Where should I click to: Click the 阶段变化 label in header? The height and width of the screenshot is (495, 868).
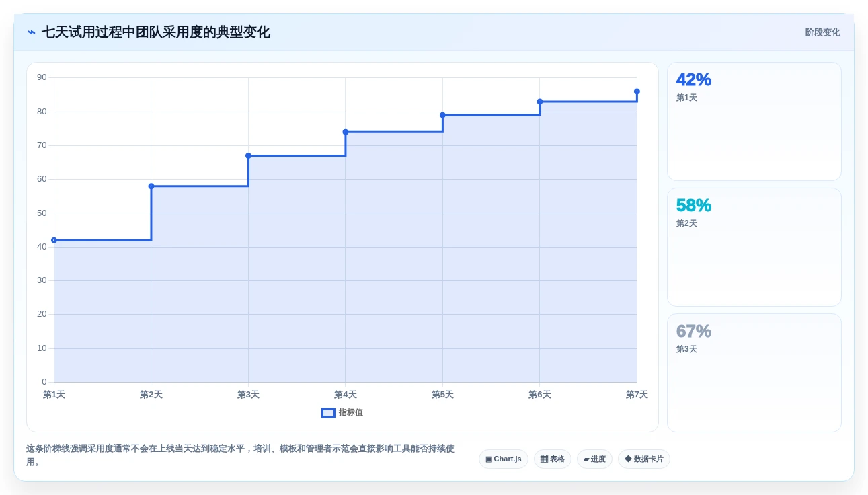[822, 32]
